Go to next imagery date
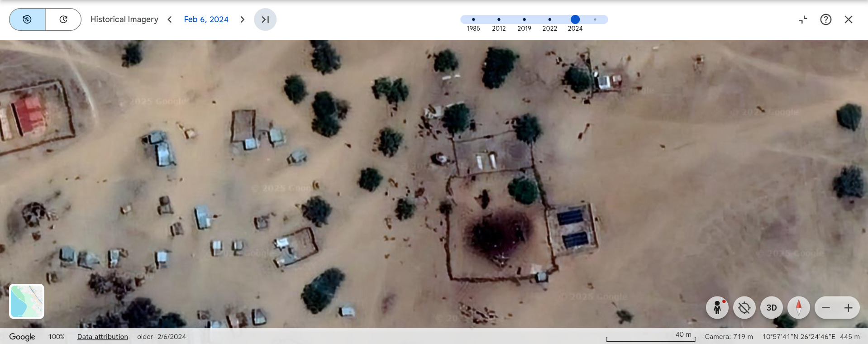Image resolution: width=868 pixels, height=344 pixels. pyautogui.click(x=243, y=19)
